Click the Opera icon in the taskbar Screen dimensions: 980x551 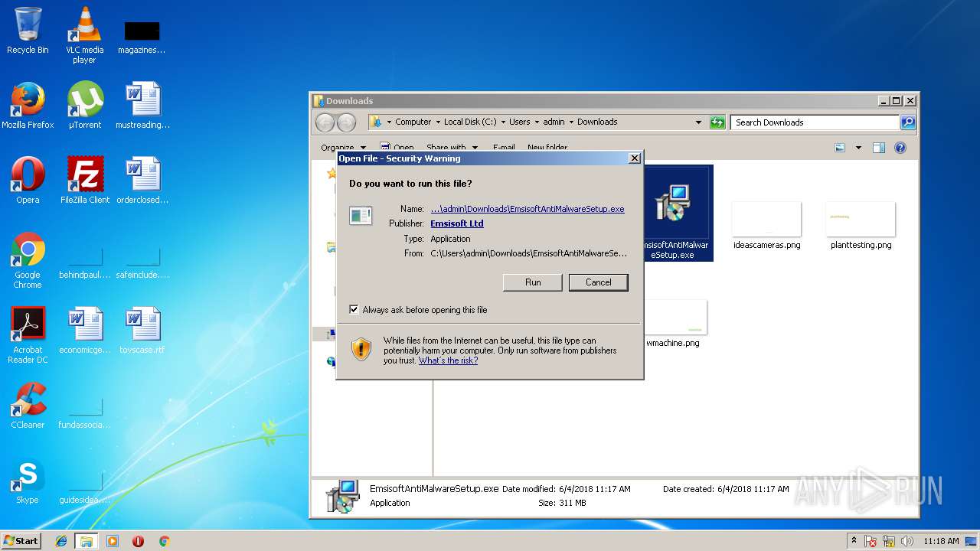click(139, 541)
